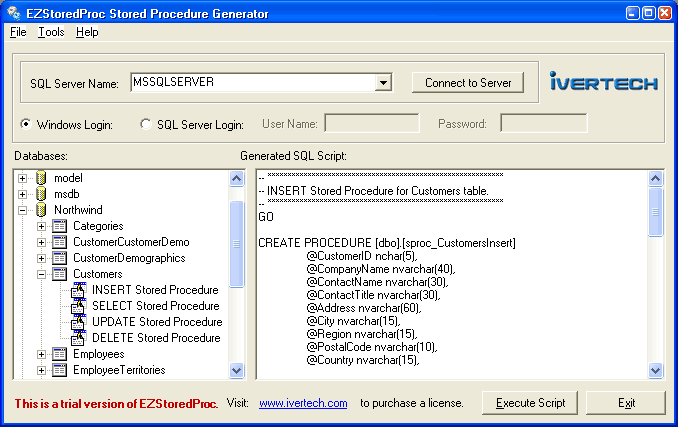The height and width of the screenshot is (427, 678).
Task: Click the SQL script scroll down arrow
Action: click(656, 370)
